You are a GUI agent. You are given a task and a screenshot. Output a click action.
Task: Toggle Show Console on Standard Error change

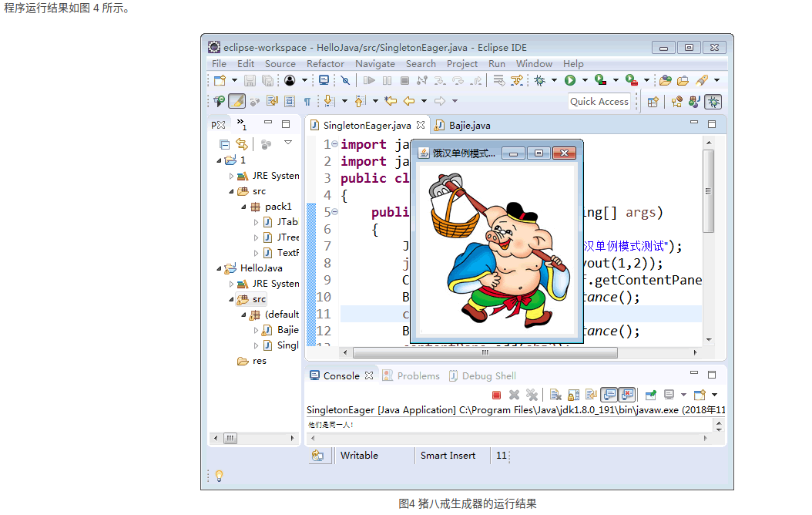point(627,396)
